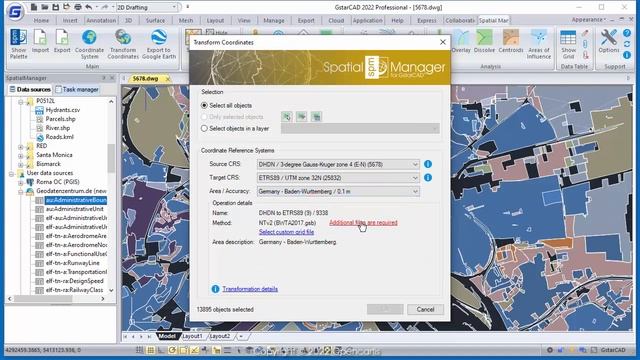This screenshot has width=640, height=360.
Task: Close the Transform Coordinates dialog
Action: click(443, 42)
